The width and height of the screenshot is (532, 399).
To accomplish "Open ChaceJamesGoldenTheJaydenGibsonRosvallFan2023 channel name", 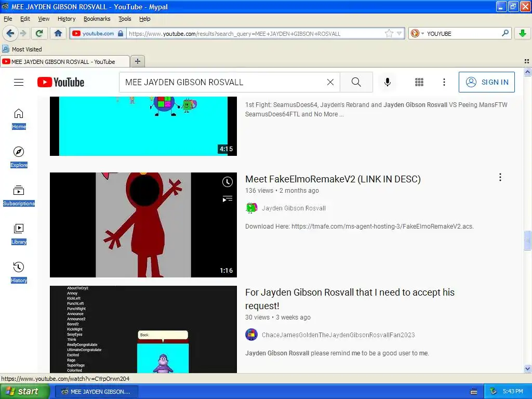I will (x=338, y=335).
